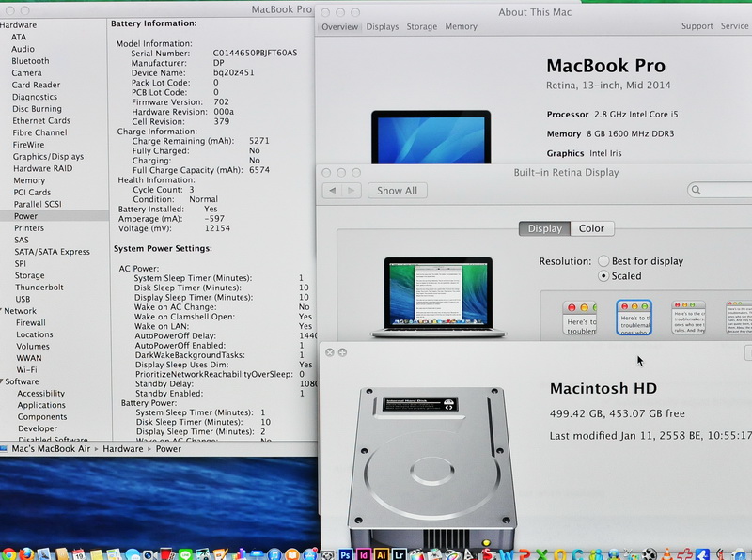Image resolution: width=752 pixels, height=560 pixels.
Task: Click the serial number C0144650P8JFT60AS
Action: point(255,54)
